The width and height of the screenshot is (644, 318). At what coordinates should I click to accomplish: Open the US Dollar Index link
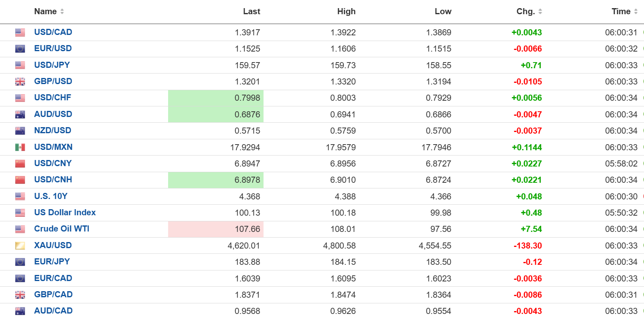[x=65, y=212]
